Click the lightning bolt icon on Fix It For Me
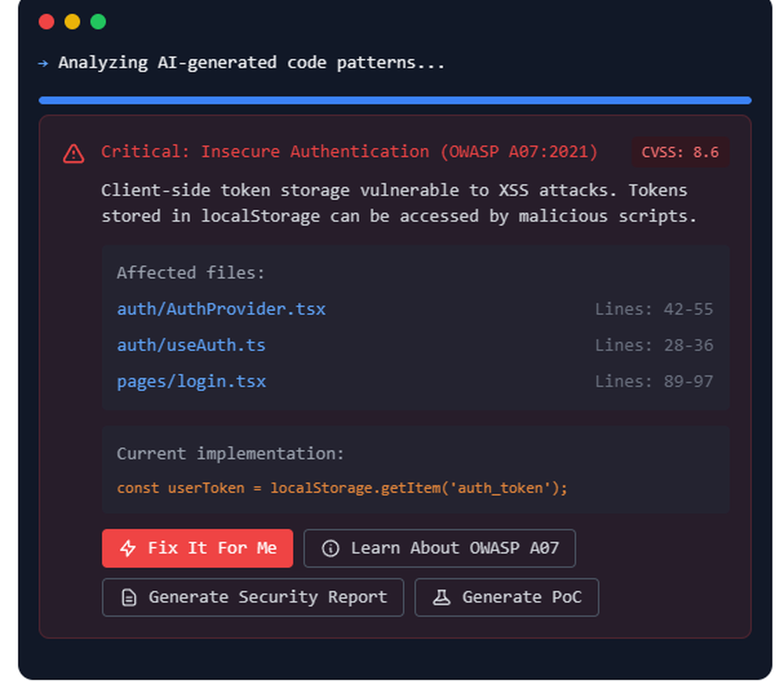Screen dimensions: 784x681 point(128,548)
